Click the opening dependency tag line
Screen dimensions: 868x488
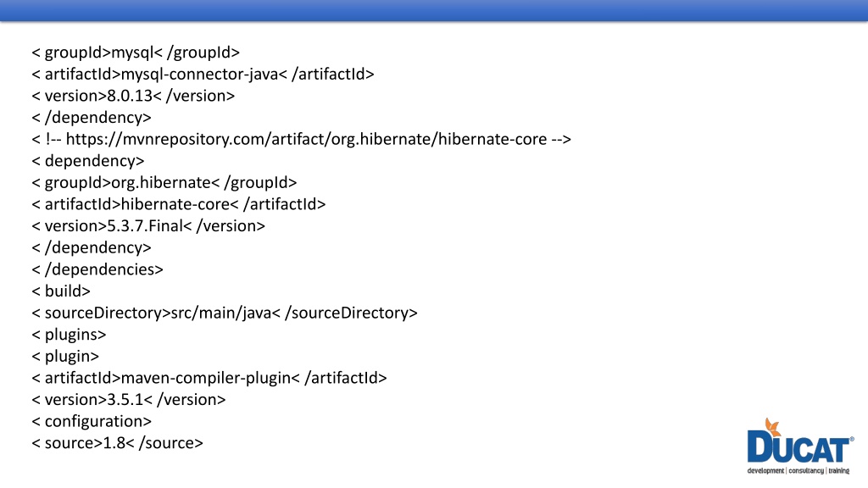coord(88,161)
